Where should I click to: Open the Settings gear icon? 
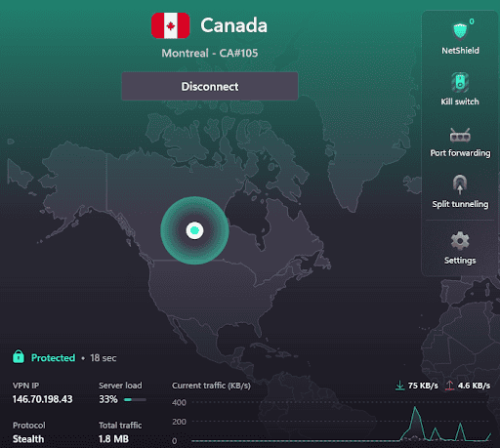click(460, 240)
